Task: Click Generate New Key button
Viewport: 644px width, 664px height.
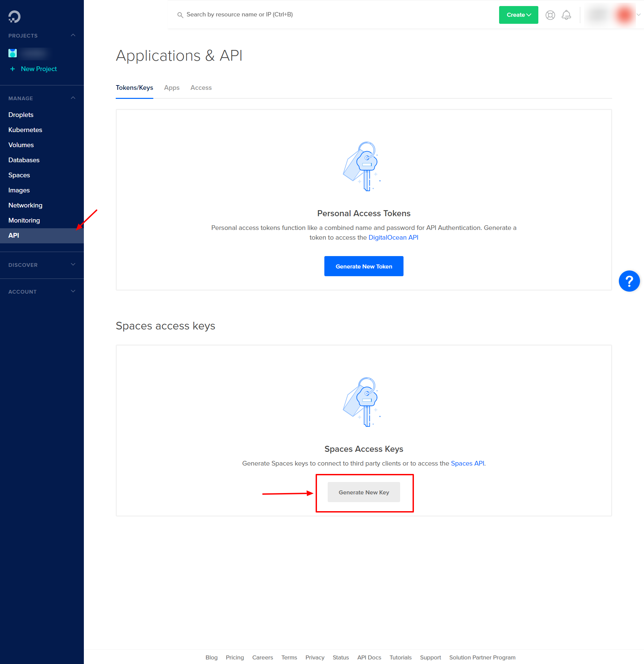Action: tap(363, 492)
